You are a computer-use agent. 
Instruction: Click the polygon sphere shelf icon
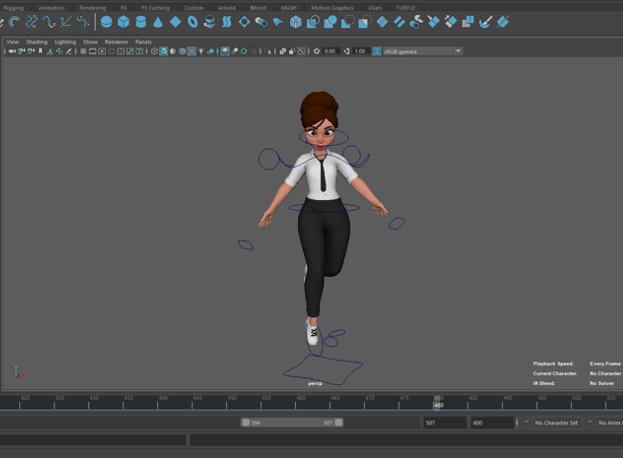pos(106,22)
